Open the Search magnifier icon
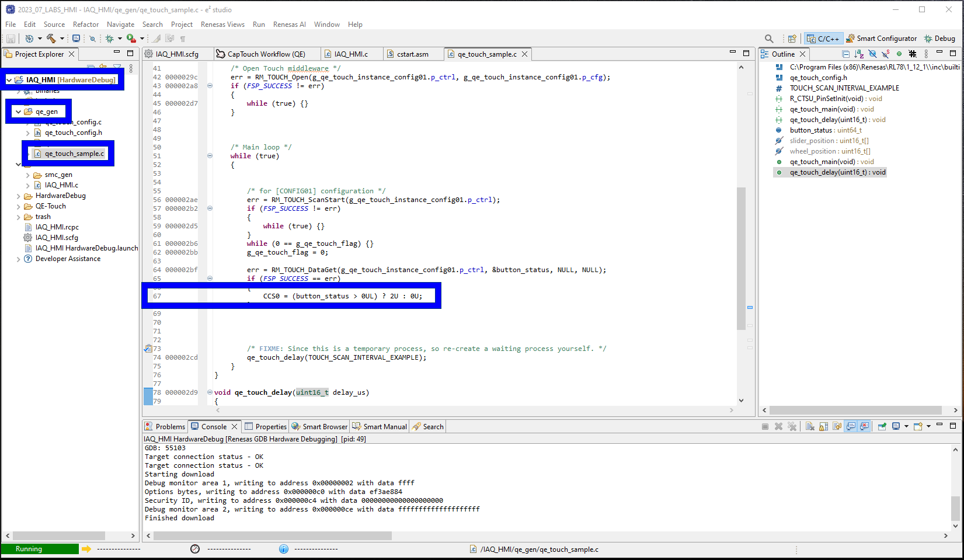This screenshot has height=560, width=964. (769, 39)
